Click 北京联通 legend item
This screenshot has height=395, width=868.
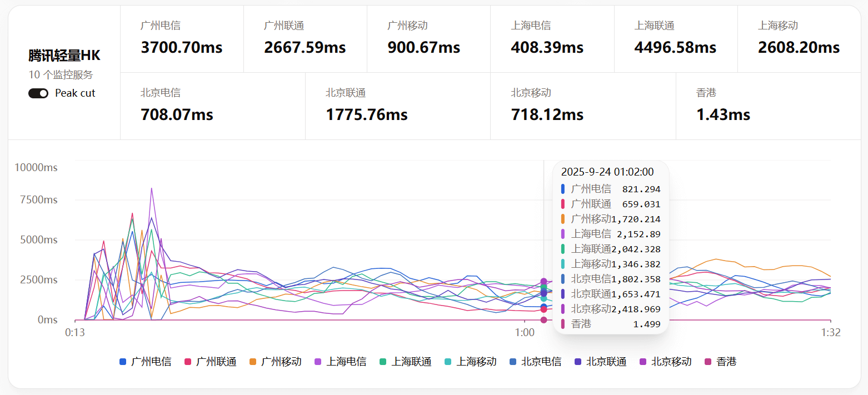click(x=601, y=362)
